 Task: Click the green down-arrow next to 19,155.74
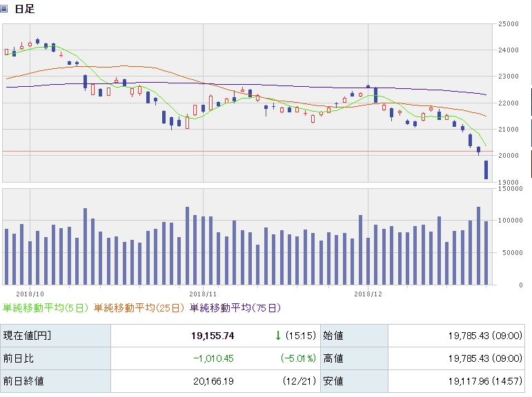(278, 336)
